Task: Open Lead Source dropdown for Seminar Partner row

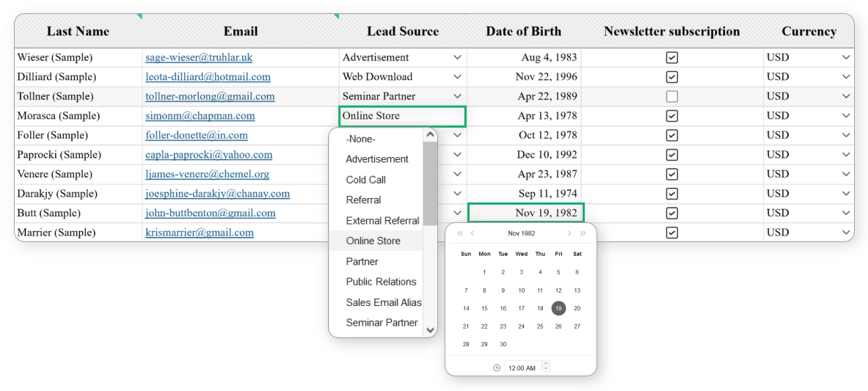Action: 457,96
